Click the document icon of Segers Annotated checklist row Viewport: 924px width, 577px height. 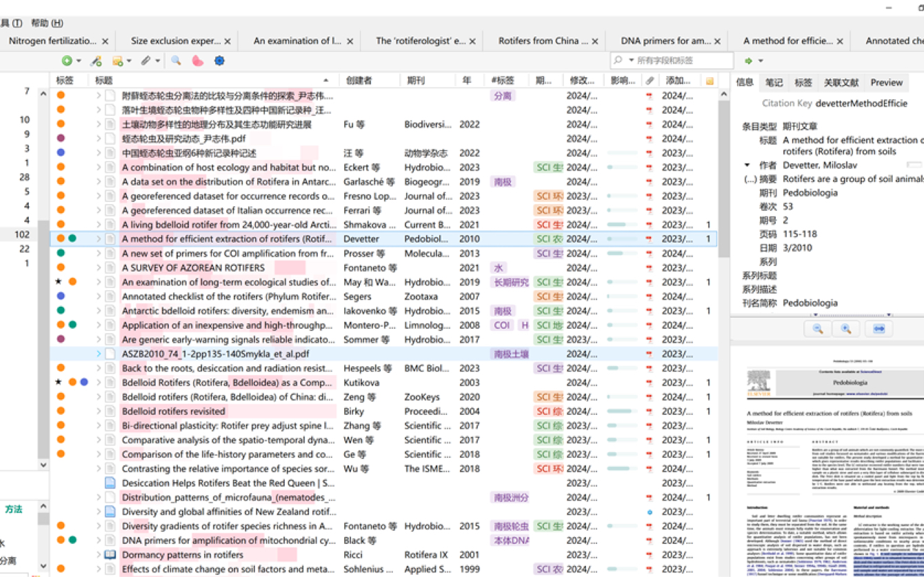coord(110,296)
